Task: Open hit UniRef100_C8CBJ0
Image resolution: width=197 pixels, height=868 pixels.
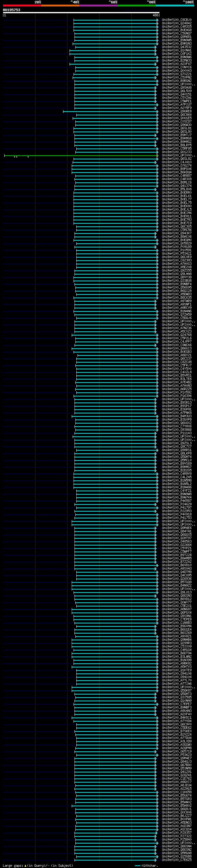Action: [177, 20]
